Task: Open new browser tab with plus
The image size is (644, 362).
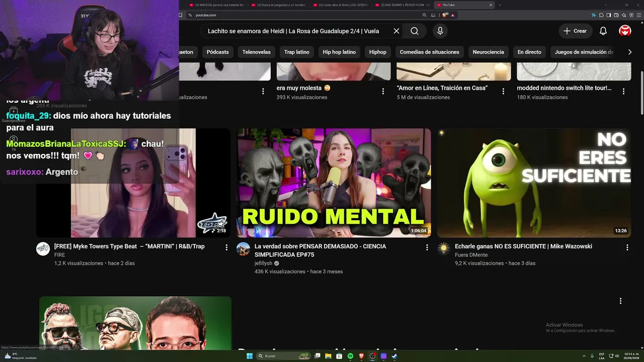Action: [x=500, y=5]
